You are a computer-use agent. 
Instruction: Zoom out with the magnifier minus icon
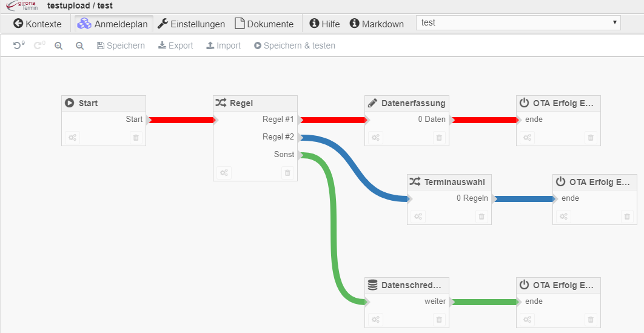(79, 45)
